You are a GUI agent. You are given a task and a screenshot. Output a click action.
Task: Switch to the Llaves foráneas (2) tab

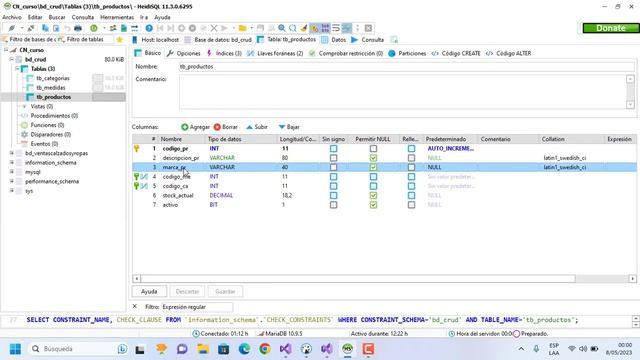pyautogui.click(x=275, y=53)
